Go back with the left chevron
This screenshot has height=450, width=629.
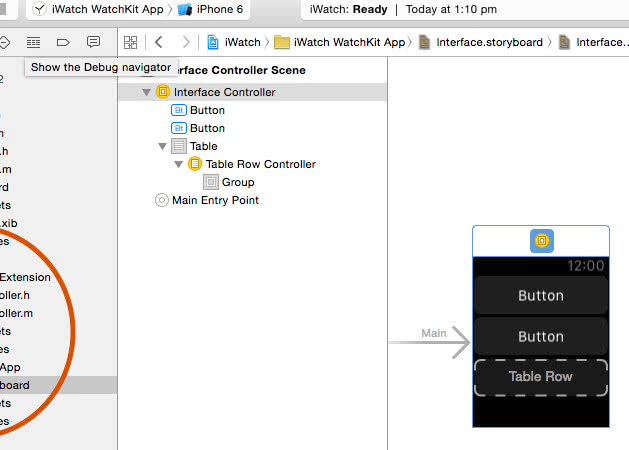(159, 42)
